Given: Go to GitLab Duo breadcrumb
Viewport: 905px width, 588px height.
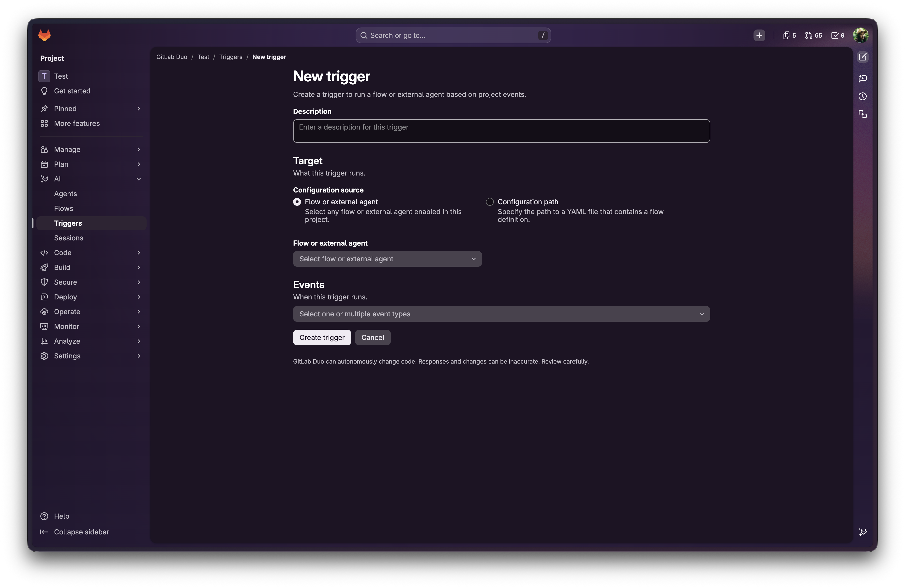Looking at the screenshot, I should [172, 57].
